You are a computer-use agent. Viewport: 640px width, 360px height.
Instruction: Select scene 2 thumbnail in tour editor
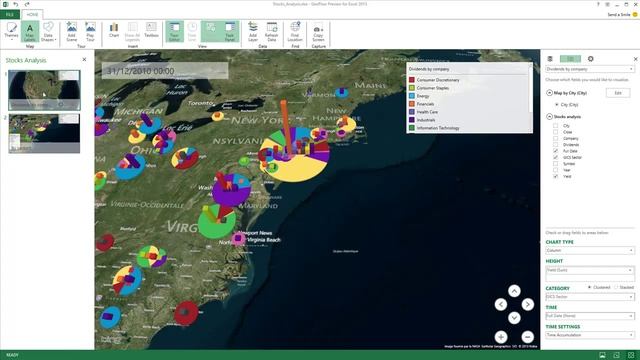pyautogui.click(x=44, y=133)
